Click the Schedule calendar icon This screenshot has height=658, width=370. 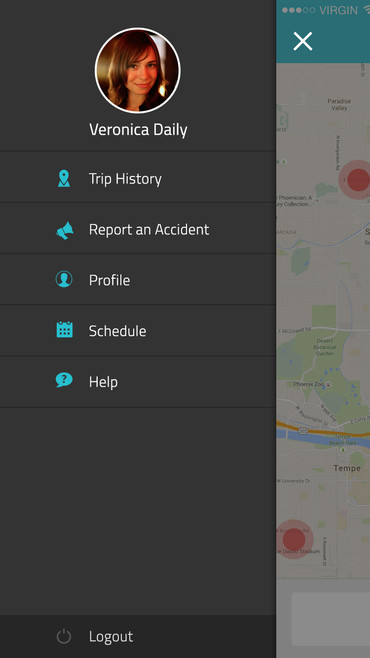65,330
